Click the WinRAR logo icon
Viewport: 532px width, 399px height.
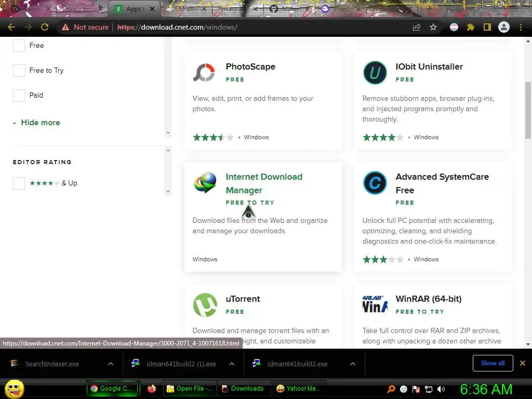coord(375,304)
